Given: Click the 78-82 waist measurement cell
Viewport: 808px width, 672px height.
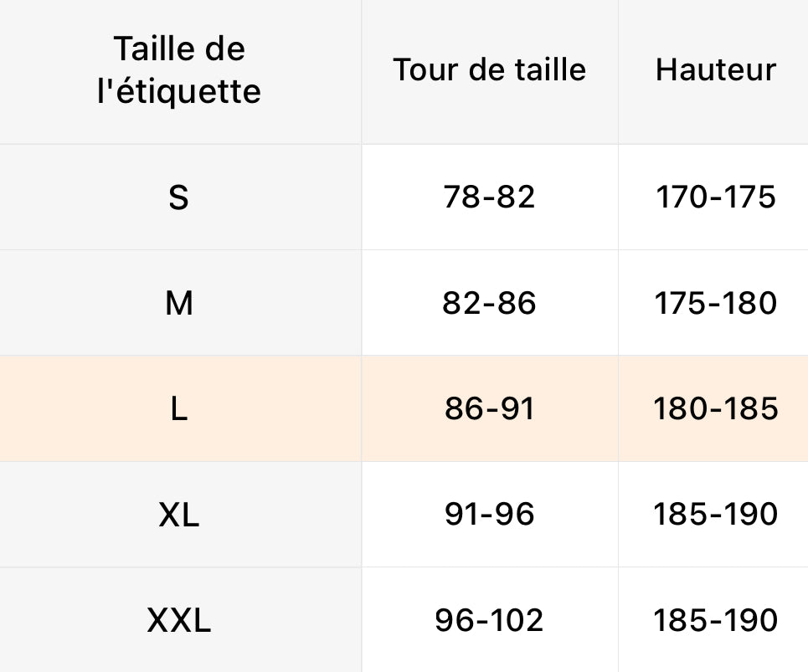Looking at the screenshot, I should tap(489, 197).
